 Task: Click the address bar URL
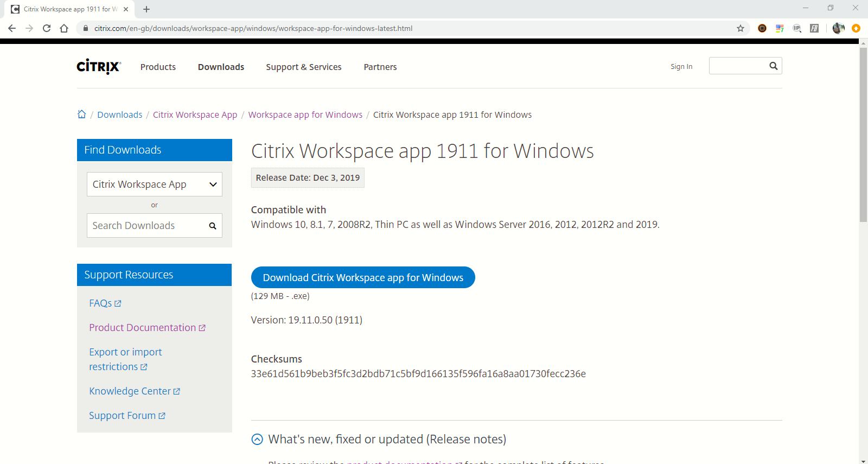pyautogui.click(x=253, y=28)
